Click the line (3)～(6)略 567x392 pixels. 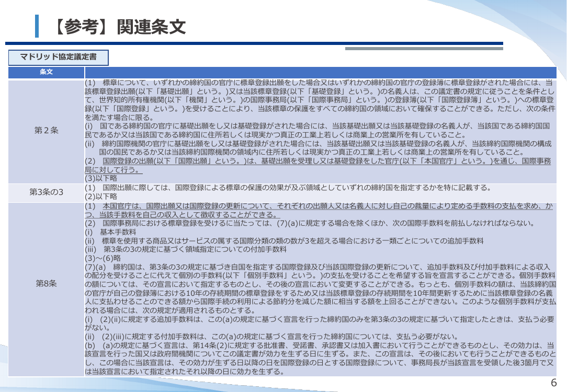tap(103, 258)
